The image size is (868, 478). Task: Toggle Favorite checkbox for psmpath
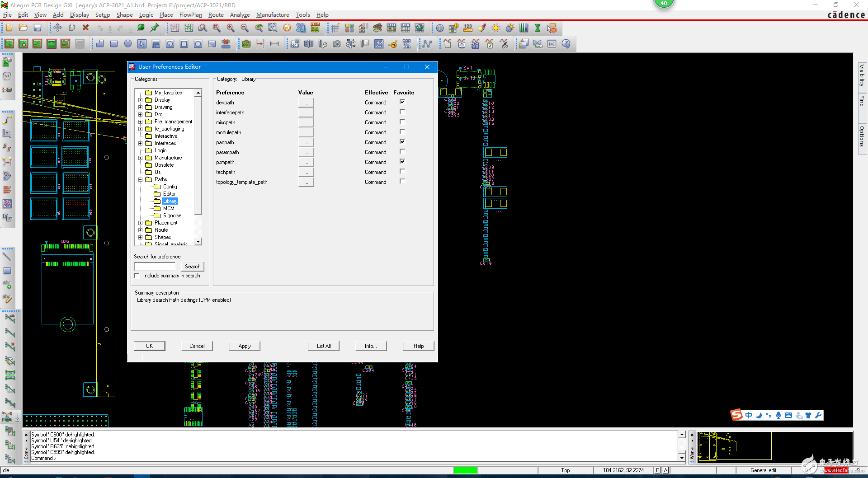point(402,162)
